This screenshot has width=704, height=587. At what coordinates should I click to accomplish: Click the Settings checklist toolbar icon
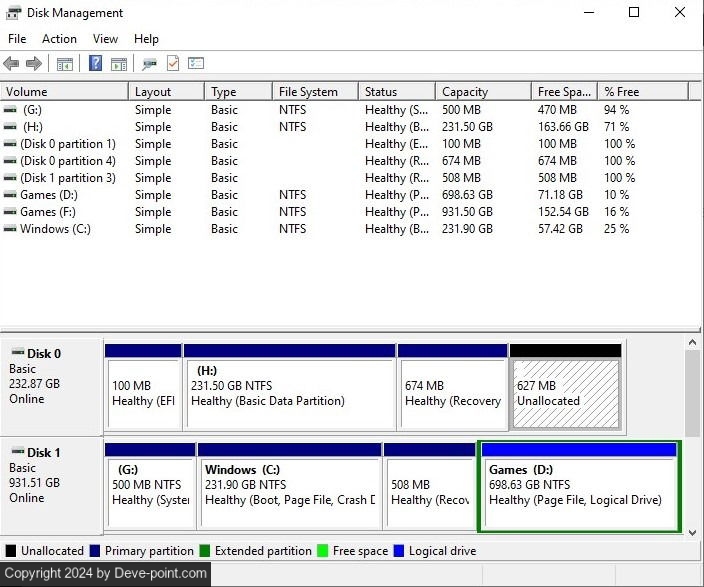(196, 64)
